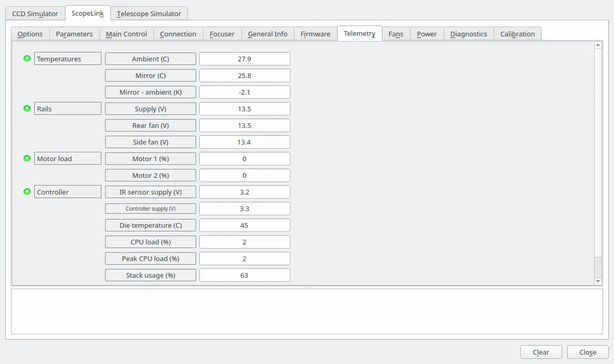Click the Close button
This screenshot has height=364, width=614.
coord(588,352)
